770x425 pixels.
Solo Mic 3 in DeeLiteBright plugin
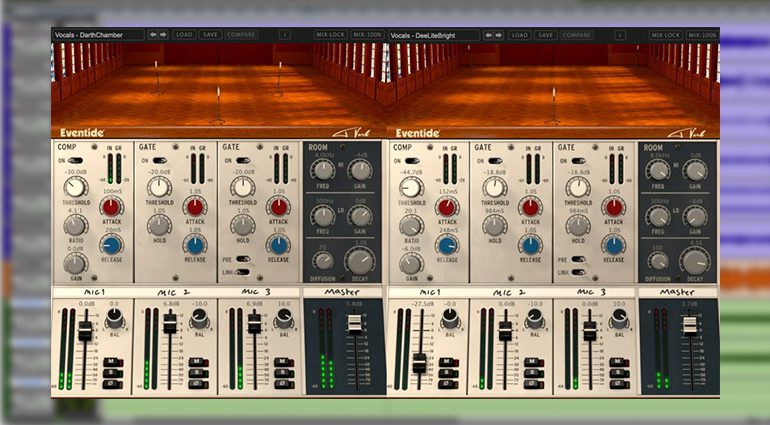point(620,373)
